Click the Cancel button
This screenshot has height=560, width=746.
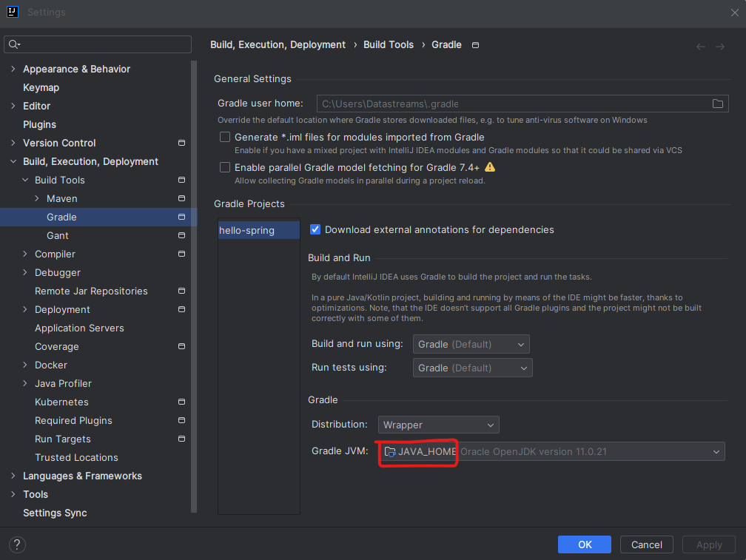click(x=646, y=544)
